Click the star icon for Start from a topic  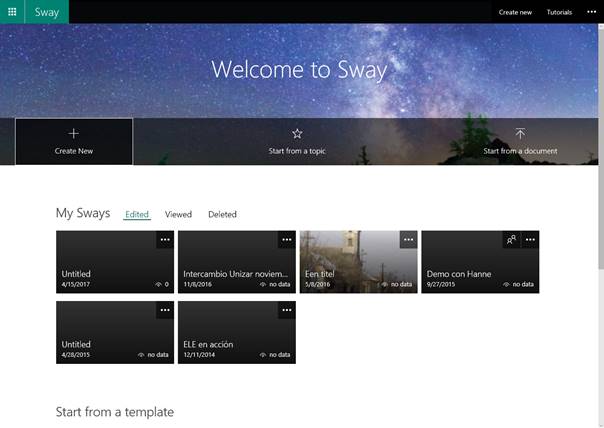click(297, 133)
